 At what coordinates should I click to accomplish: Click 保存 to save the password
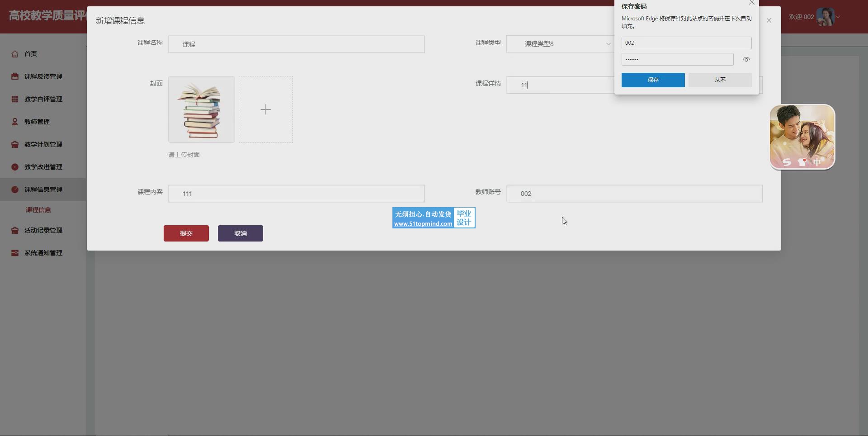(653, 80)
